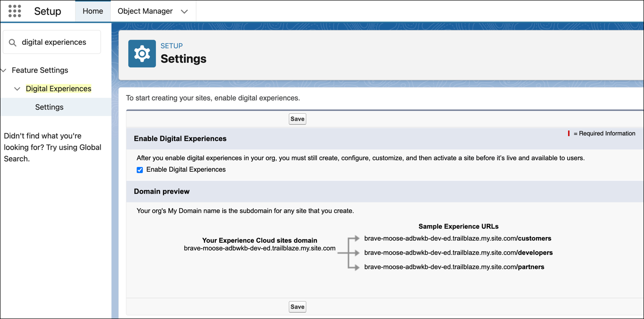Image resolution: width=644 pixels, height=319 pixels.
Task: Switch to the Home tab
Action: (x=93, y=11)
